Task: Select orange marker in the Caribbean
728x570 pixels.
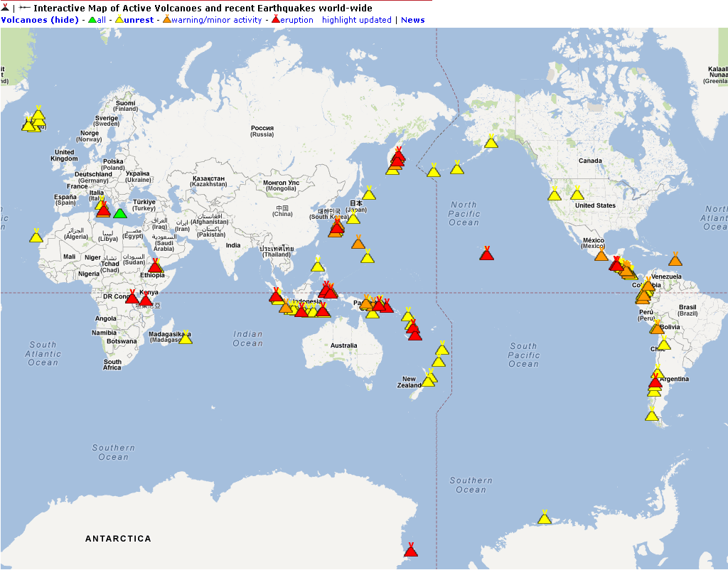Action: 675,259
